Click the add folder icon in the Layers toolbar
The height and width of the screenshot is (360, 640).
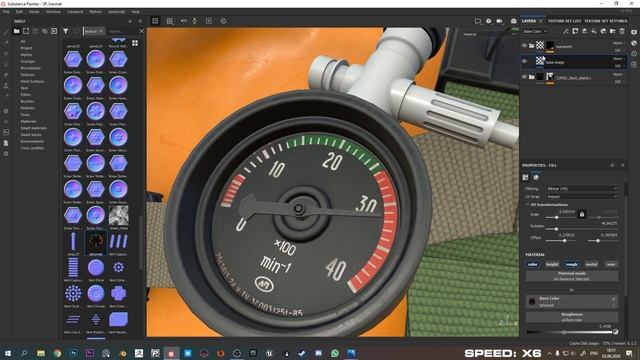613,31
